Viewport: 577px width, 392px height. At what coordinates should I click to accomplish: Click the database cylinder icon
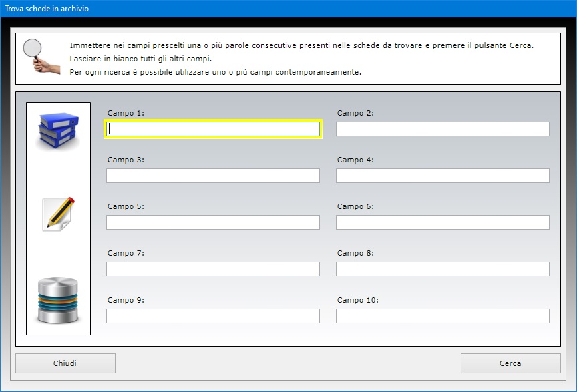[x=58, y=301]
